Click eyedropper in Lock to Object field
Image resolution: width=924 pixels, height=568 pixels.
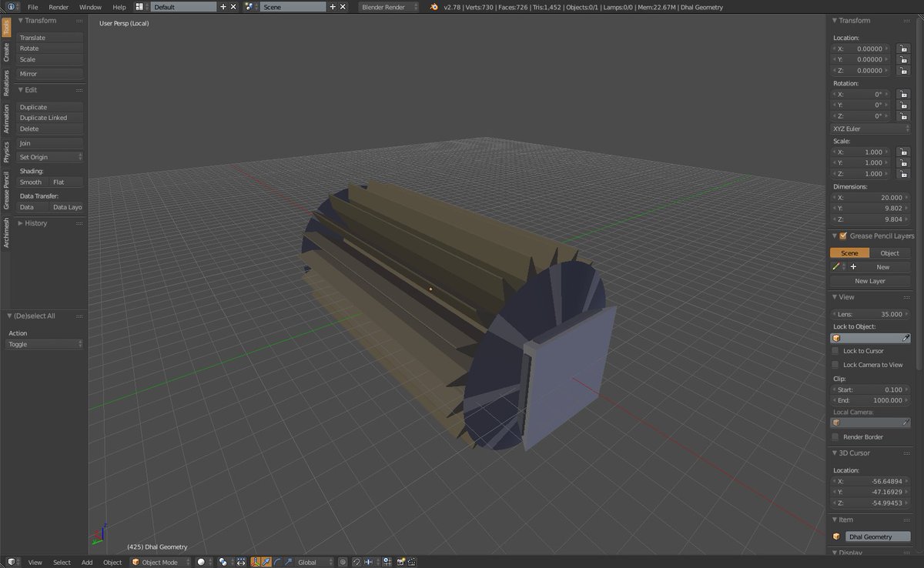pos(906,338)
